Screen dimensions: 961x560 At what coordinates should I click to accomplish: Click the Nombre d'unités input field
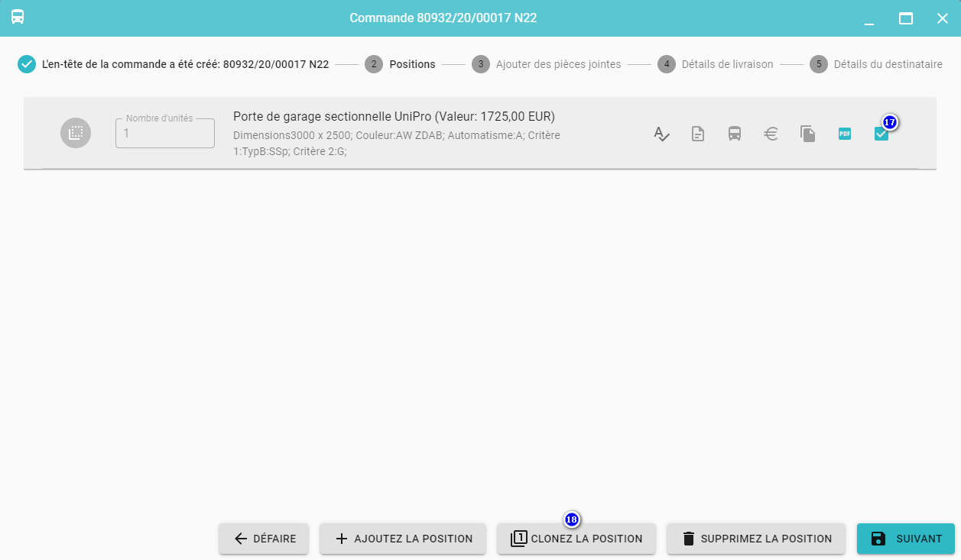[x=164, y=134]
